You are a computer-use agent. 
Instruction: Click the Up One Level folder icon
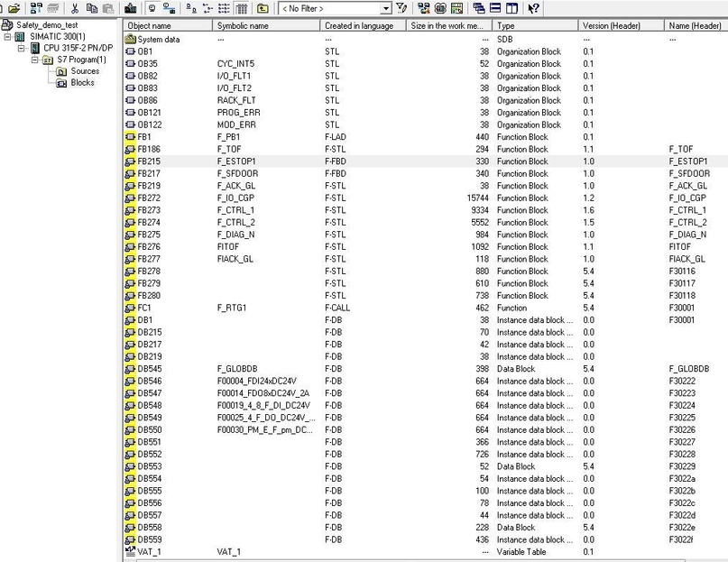click(x=263, y=8)
